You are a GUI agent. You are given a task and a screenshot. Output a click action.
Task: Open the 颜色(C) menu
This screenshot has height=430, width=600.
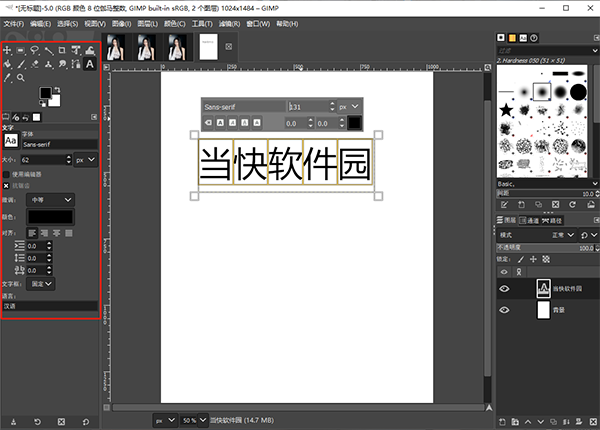pyautogui.click(x=174, y=24)
